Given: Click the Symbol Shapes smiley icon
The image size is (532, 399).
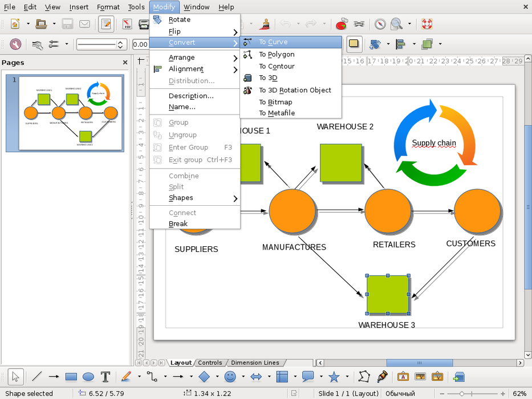Looking at the screenshot, I should pyautogui.click(x=230, y=377).
